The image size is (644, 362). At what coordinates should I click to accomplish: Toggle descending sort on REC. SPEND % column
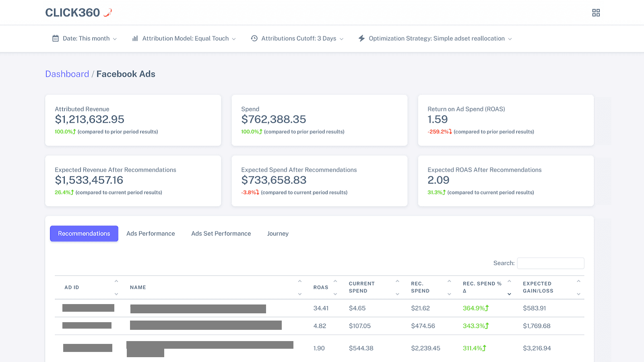(x=510, y=294)
